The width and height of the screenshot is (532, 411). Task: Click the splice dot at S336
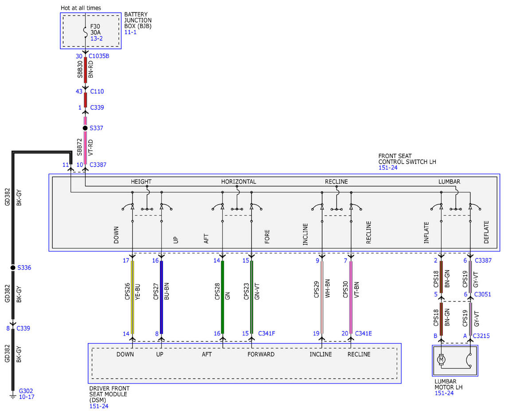(x=13, y=268)
